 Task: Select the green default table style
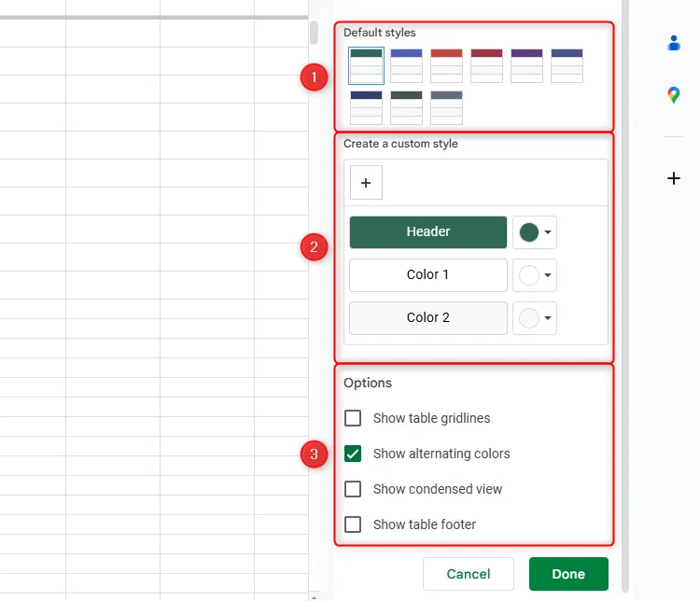click(x=366, y=66)
